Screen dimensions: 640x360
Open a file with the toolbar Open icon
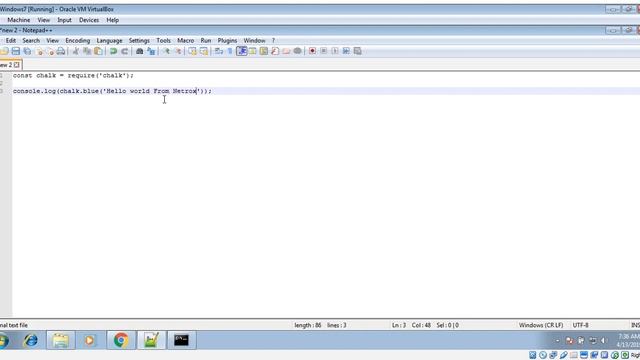pos(4,51)
